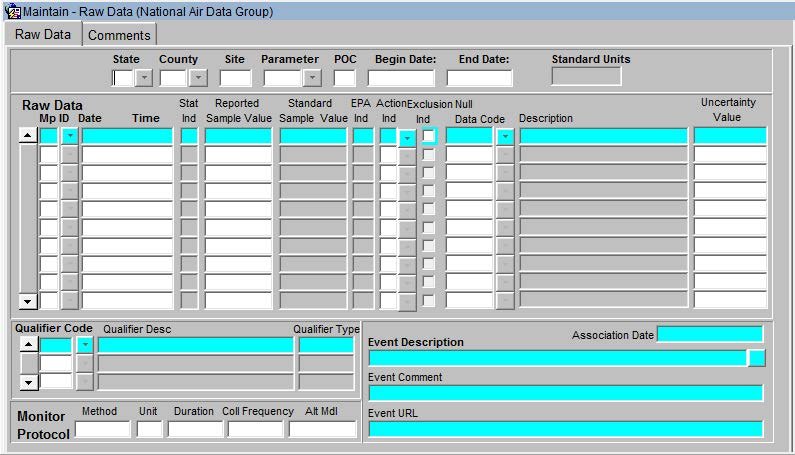Screen dimensions: 795x455
Task: Click Uncertainty Value field in second row
Action: [x=730, y=154]
